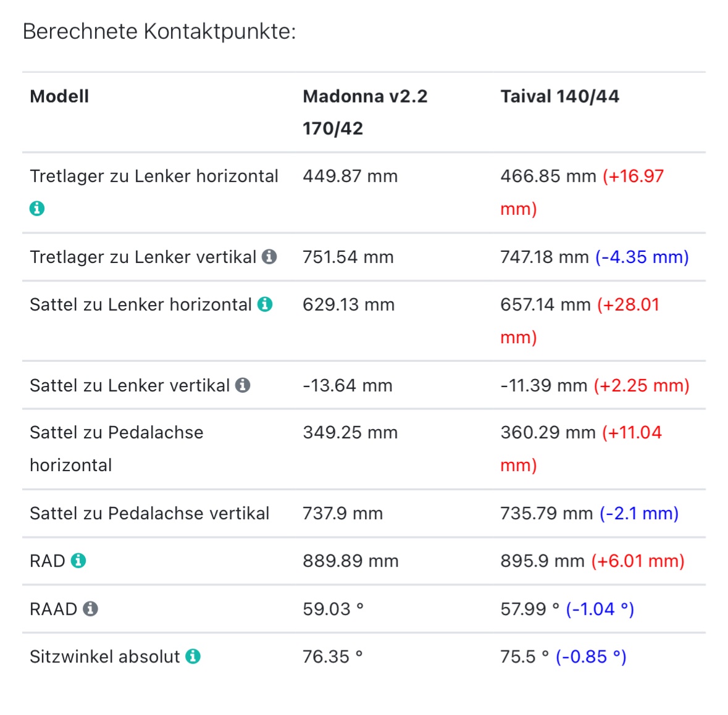Click the blue -0.85 ° difference
728x715 pixels.
[591, 656]
